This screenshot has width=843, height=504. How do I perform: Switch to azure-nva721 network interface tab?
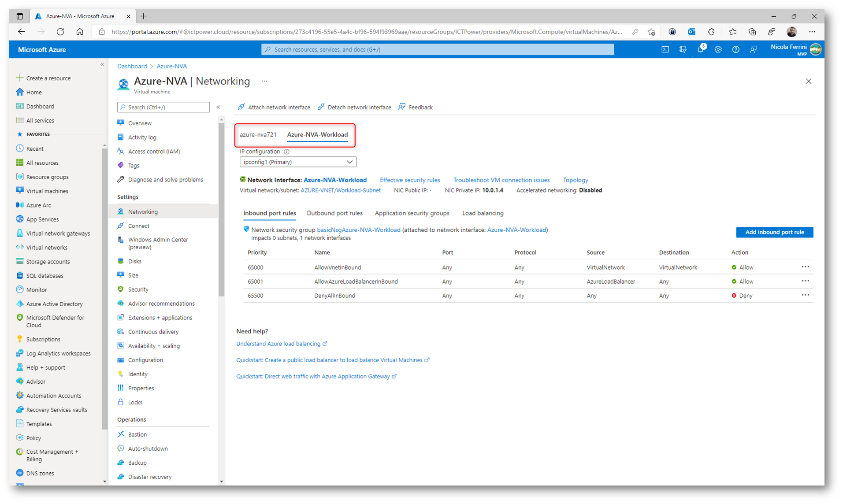pos(258,134)
